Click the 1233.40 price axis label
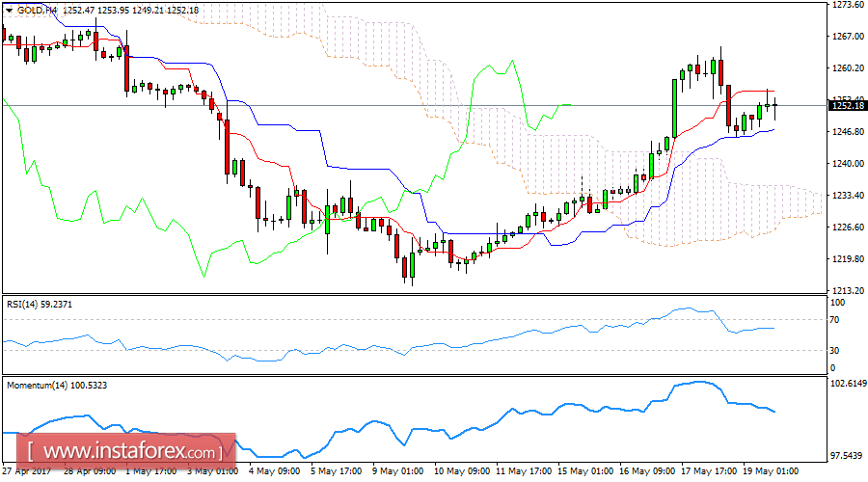Viewport: 868px width, 482px height. (x=848, y=196)
